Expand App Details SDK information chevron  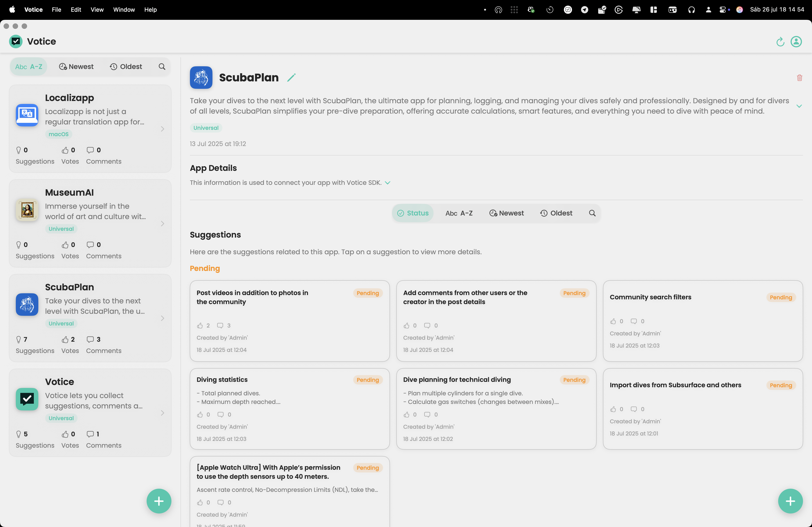point(388,183)
